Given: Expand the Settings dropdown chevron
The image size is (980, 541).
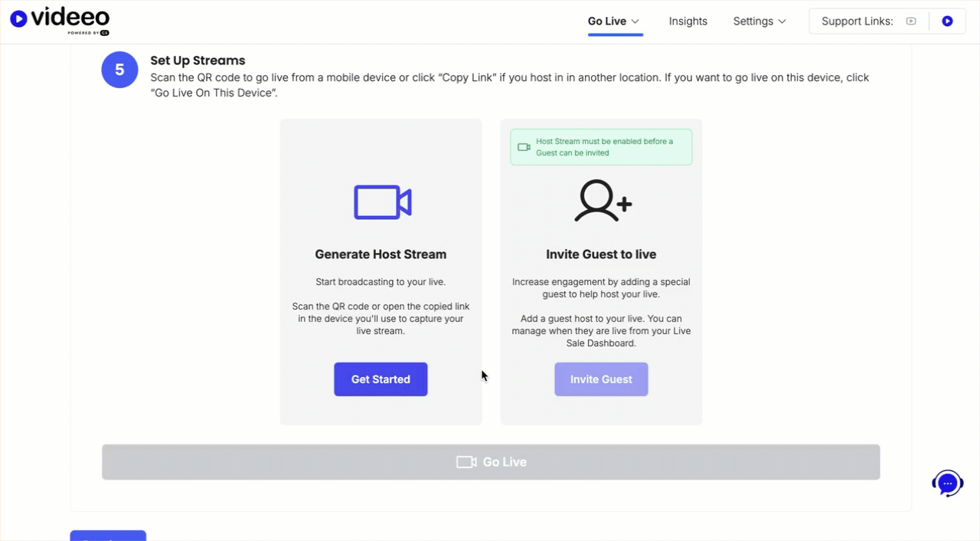Looking at the screenshot, I should (x=782, y=21).
